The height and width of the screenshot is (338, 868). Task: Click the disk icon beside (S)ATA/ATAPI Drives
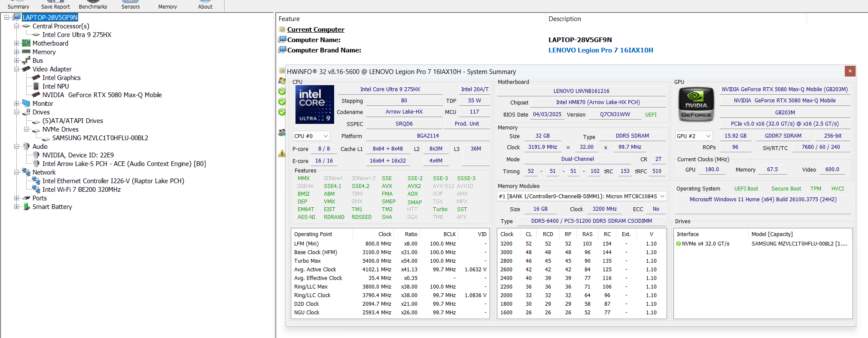point(36,122)
